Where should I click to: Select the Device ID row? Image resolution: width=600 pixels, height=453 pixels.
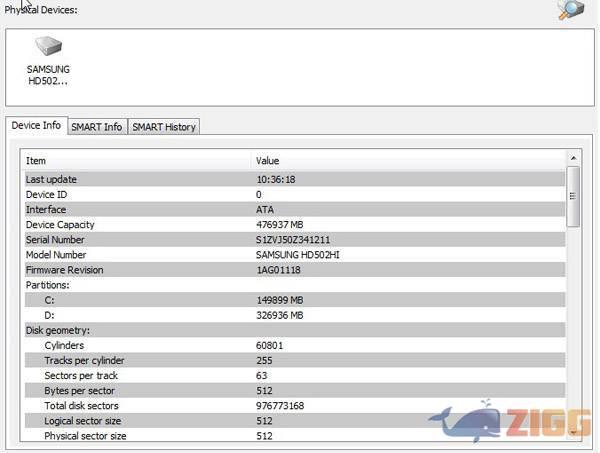tap(295, 194)
